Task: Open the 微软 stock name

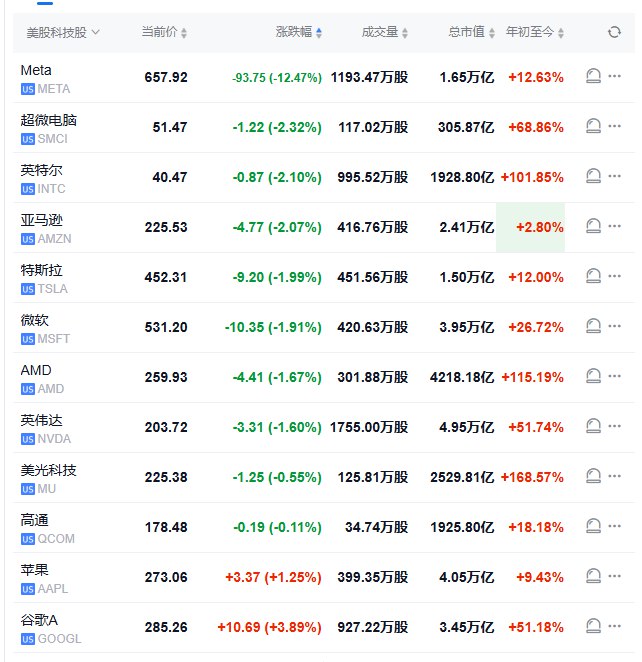Action: [35, 320]
